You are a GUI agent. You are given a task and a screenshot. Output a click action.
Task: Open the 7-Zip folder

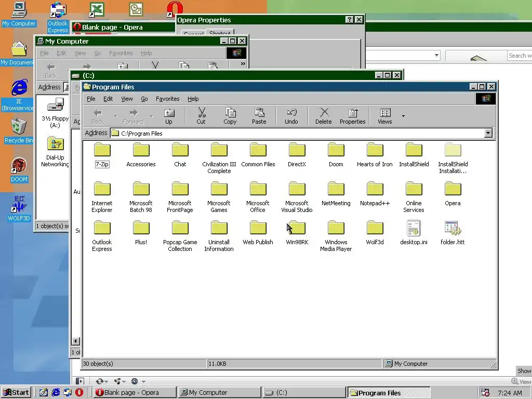[x=102, y=155]
